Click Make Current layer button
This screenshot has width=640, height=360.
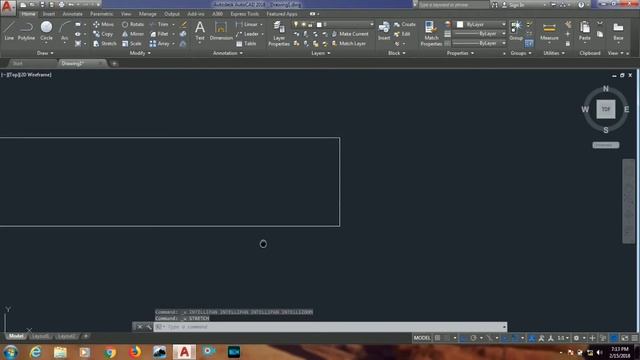point(350,34)
